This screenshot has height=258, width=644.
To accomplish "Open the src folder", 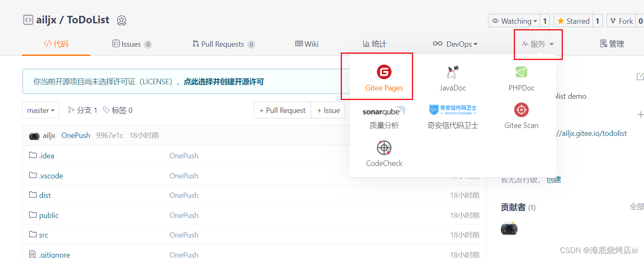I will [44, 235].
